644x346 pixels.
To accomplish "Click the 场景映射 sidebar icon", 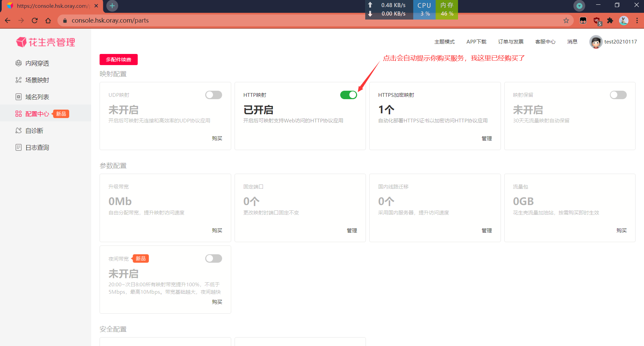I will [19, 80].
